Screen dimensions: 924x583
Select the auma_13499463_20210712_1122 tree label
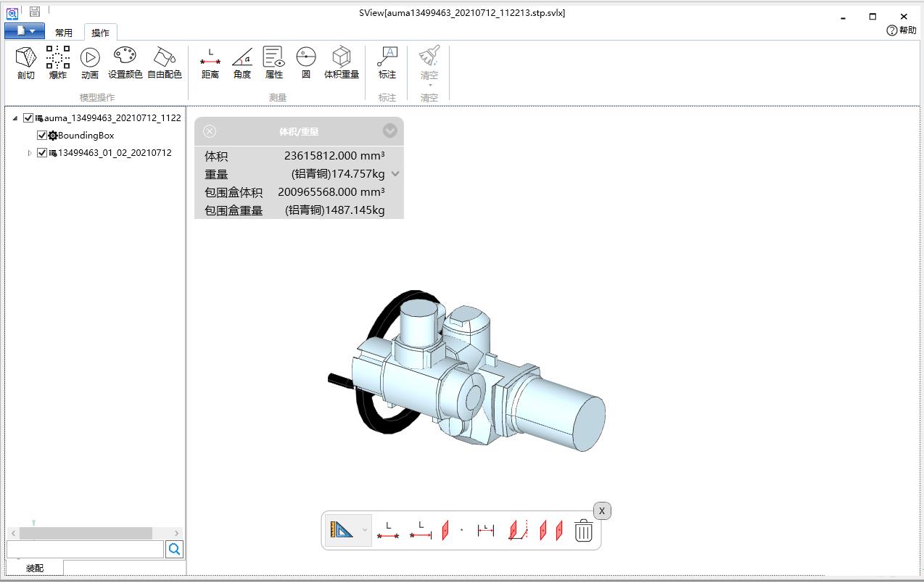112,117
